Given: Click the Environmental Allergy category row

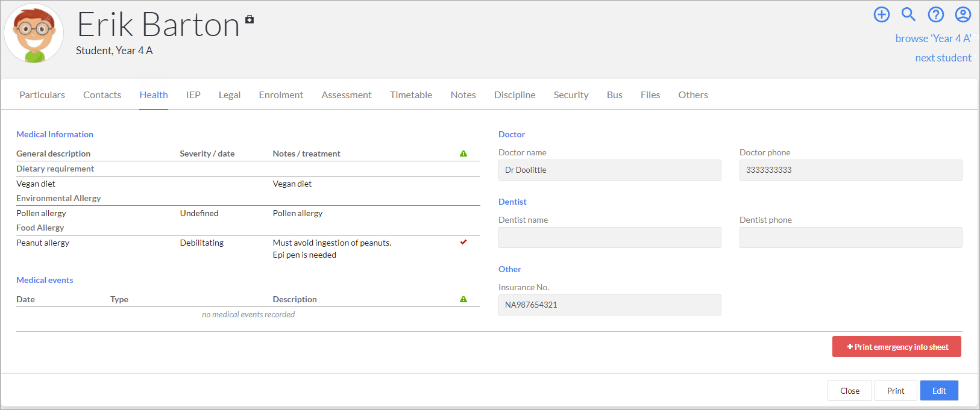Looking at the screenshot, I should click(x=248, y=198).
